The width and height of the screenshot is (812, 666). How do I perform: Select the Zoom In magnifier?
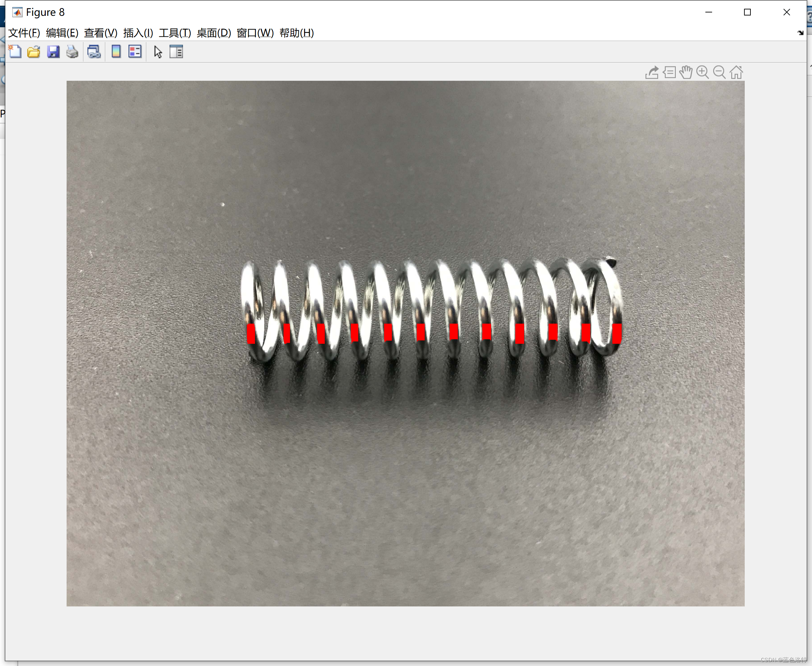[703, 72]
